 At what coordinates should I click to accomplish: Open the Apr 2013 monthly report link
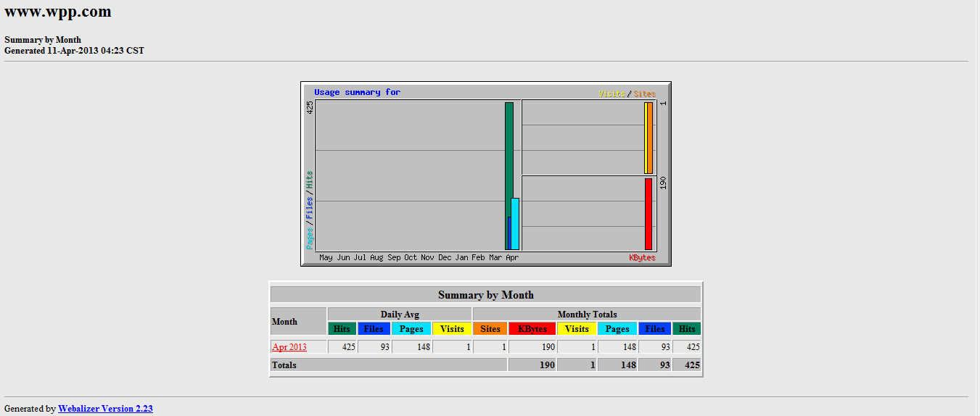(x=289, y=347)
